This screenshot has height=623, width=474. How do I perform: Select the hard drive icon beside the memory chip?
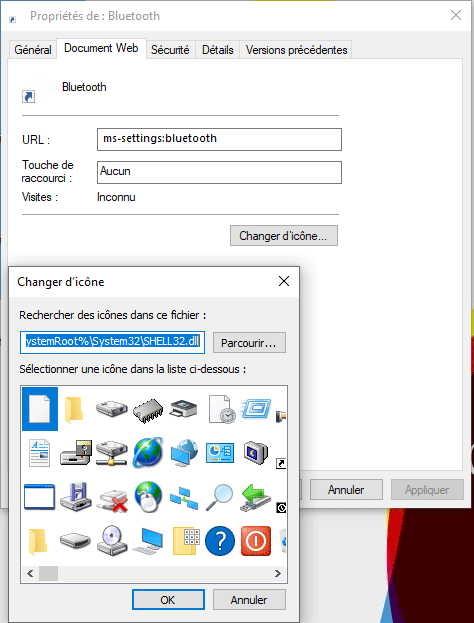112,409
